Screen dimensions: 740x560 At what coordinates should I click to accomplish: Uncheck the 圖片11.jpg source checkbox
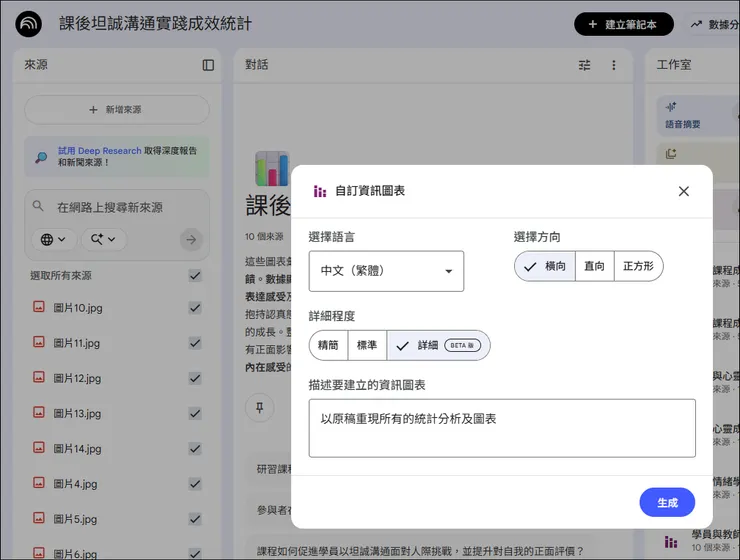point(195,343)
